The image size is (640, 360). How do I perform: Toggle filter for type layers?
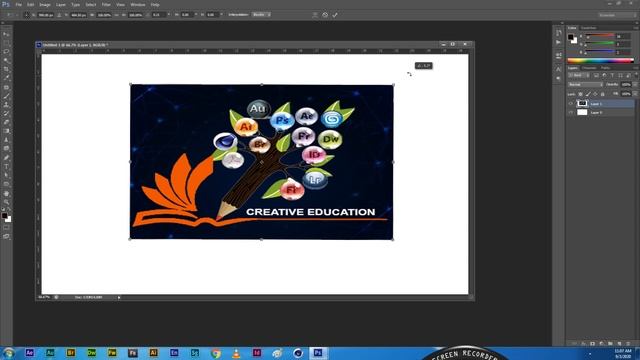tap(612, 76)
